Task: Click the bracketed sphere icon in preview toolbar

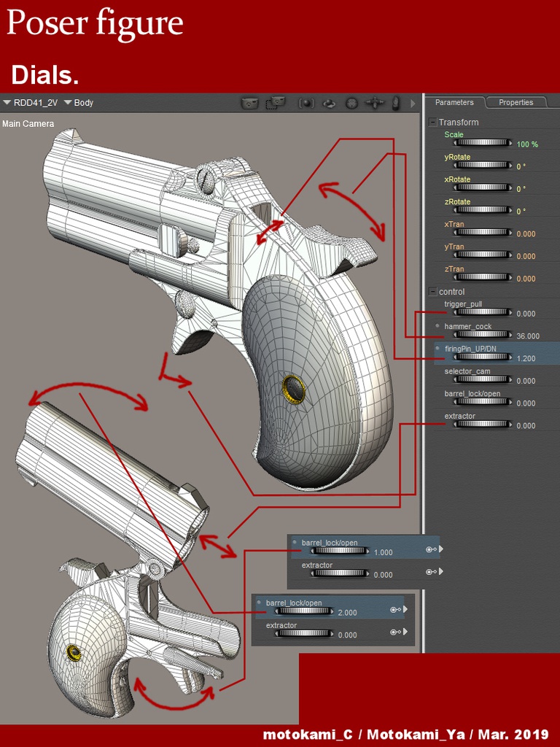Action: tap(306, 103)
